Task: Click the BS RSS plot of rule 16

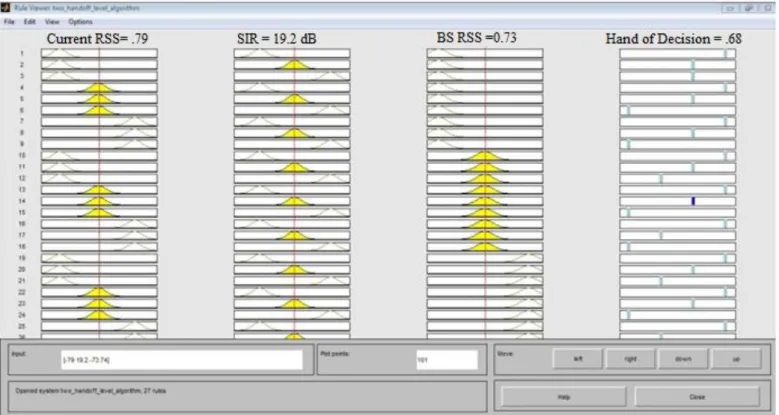Action: pos(485,224)
